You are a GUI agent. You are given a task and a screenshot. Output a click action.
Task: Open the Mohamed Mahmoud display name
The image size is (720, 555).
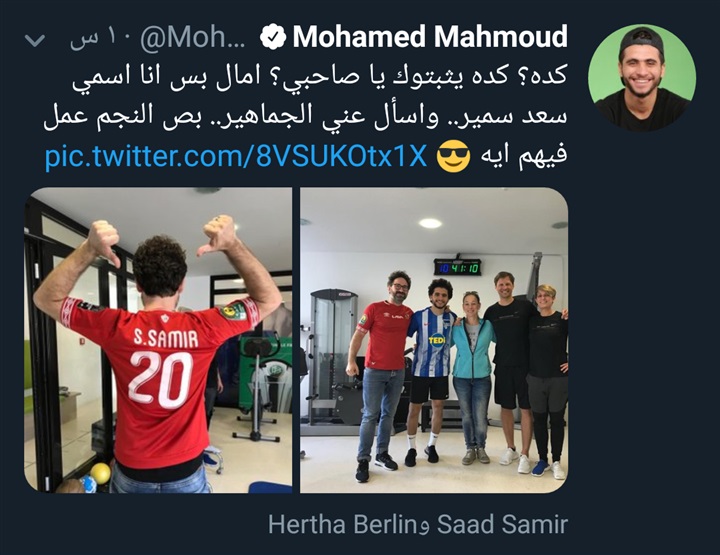click(430, 37)
